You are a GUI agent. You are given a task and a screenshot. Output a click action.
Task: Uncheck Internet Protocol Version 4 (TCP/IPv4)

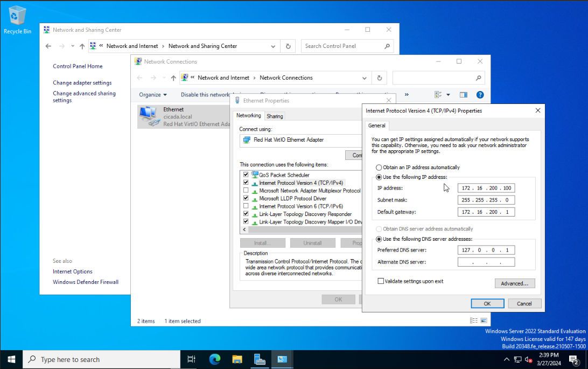[246, 182]
